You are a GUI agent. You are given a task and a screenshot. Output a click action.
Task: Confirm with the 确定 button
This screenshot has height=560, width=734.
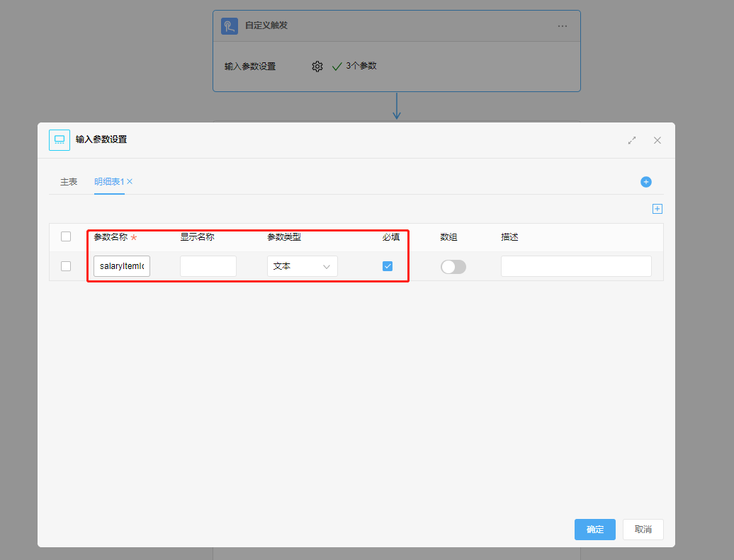pos(595,530)
